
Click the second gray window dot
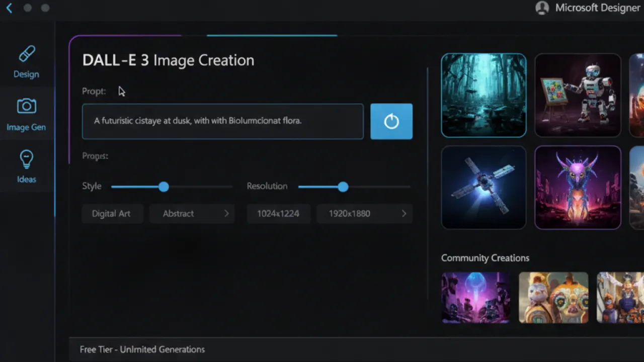pyautogui.click(x=45, y=8)
